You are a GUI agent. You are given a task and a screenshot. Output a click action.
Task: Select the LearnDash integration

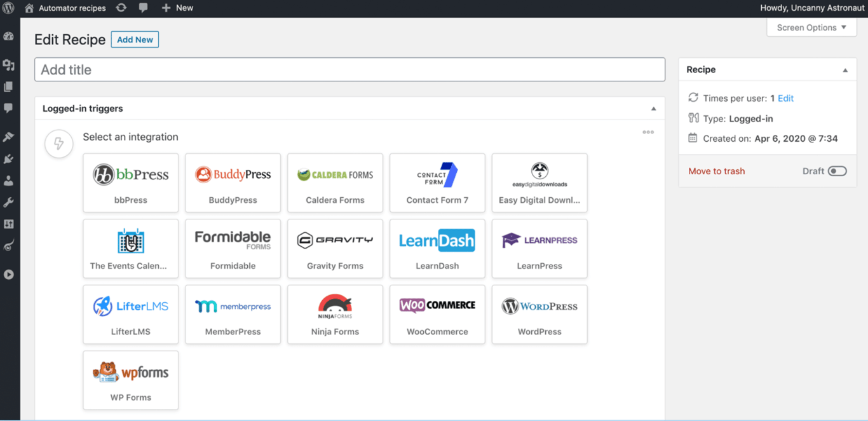point(437,249)
